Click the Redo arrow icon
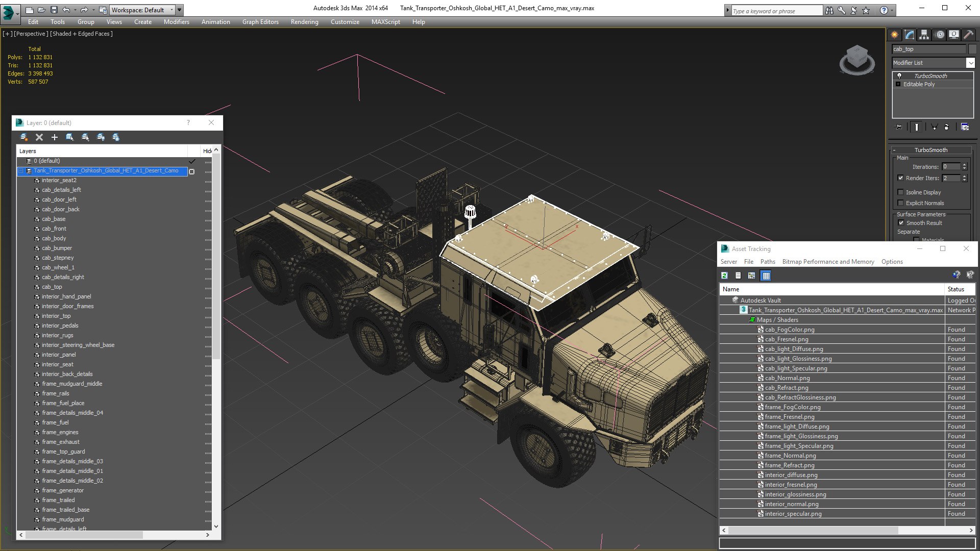This screenshot has height=551, width=980. (84, 10)
